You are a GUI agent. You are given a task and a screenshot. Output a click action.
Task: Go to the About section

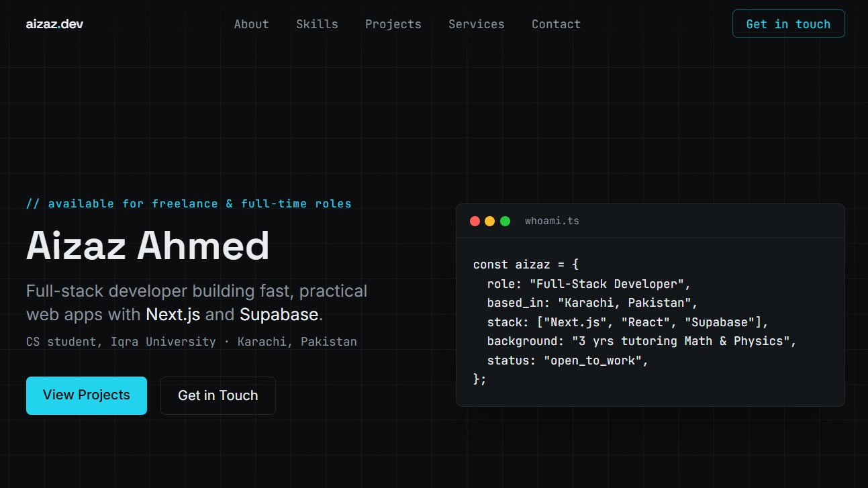pyautogui.click(x=252, y=24)
